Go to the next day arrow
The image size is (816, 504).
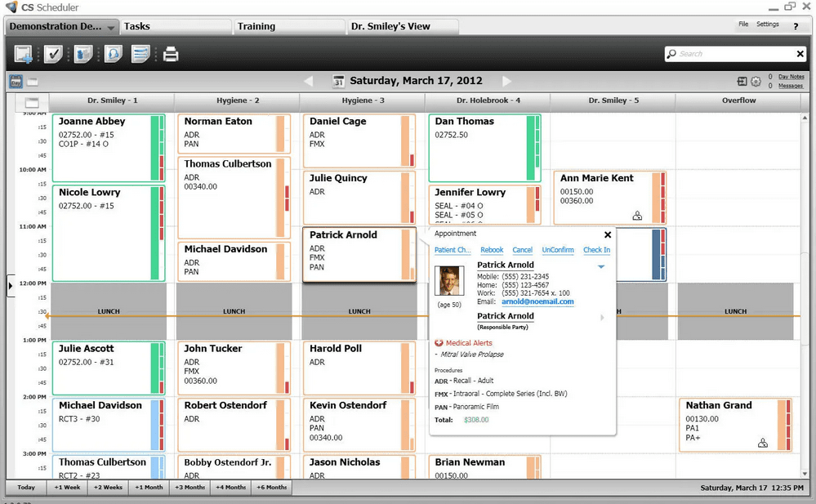click(x=506, y=81)
